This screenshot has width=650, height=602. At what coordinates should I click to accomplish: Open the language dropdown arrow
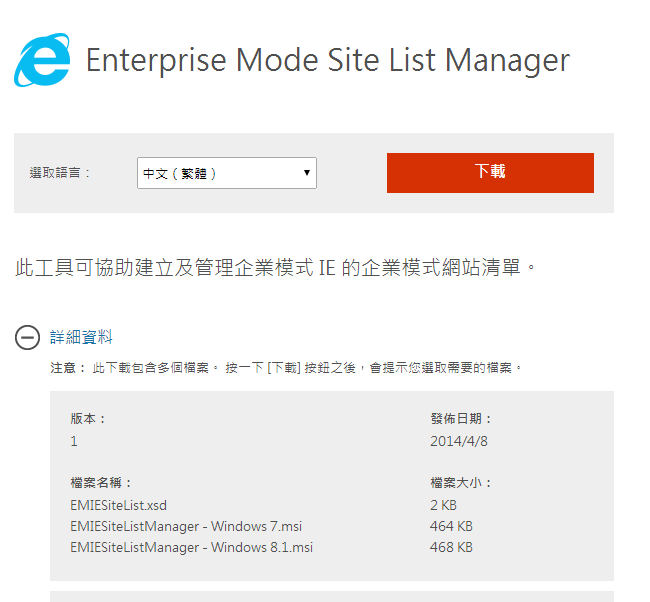point(307,172)
